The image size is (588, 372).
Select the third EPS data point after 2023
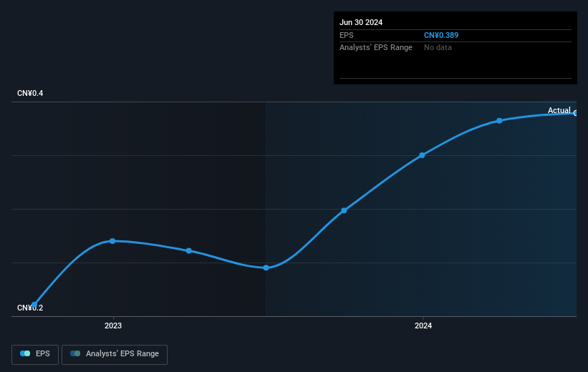click(x=189, y=250)
